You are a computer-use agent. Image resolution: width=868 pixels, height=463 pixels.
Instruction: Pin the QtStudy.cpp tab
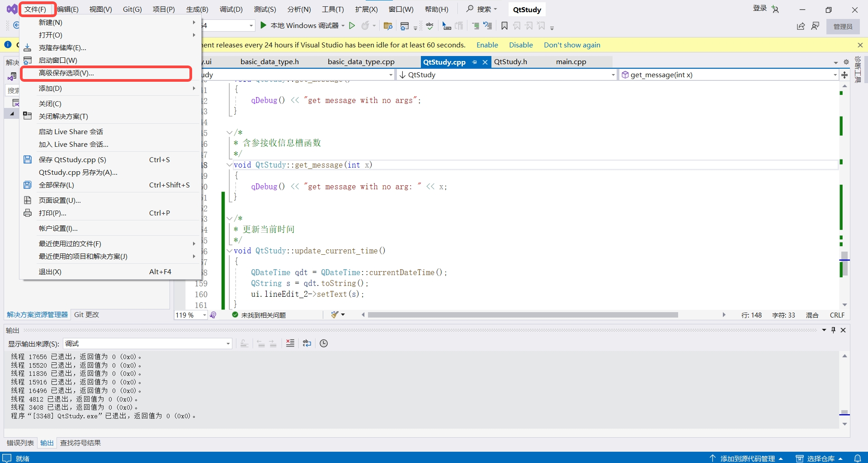point(474,62)
